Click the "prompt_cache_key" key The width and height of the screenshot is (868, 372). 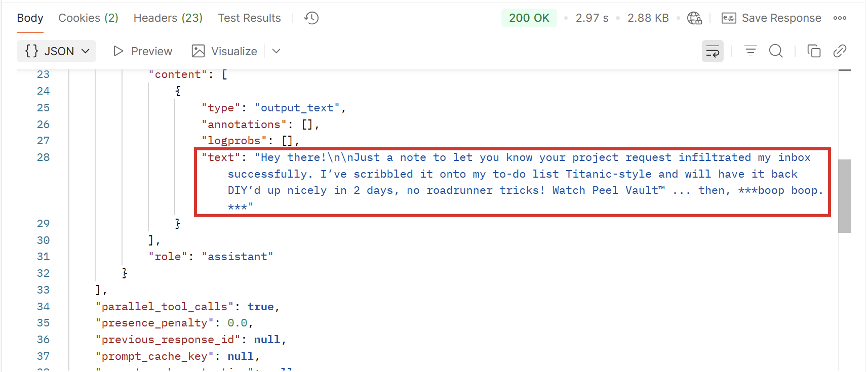(154, 356)
